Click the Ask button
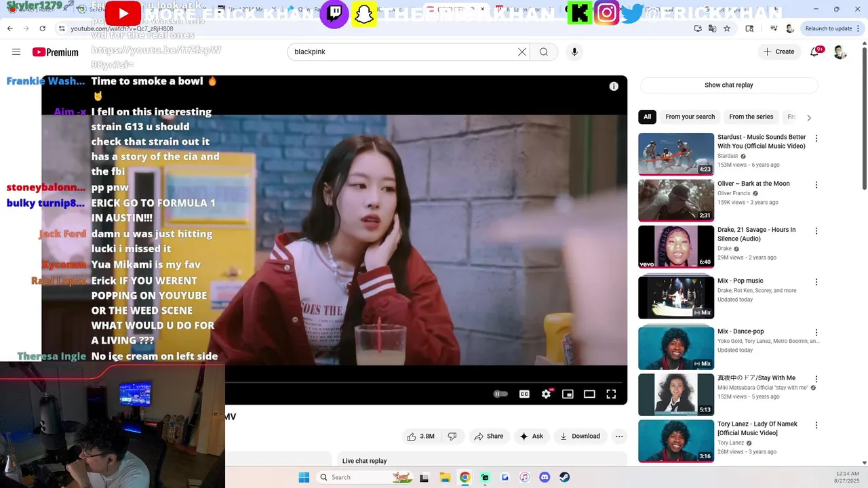 click(x=531, y=436)
